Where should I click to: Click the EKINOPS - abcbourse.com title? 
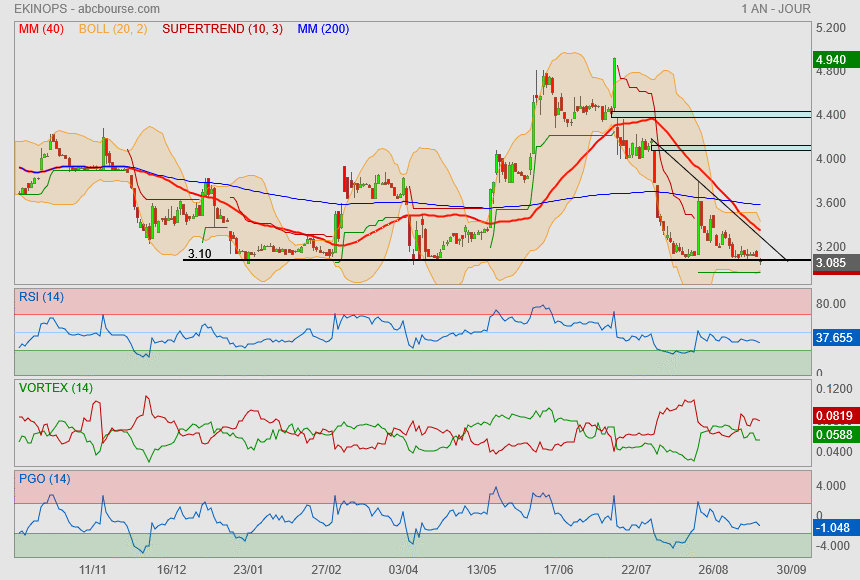(76, 9)
